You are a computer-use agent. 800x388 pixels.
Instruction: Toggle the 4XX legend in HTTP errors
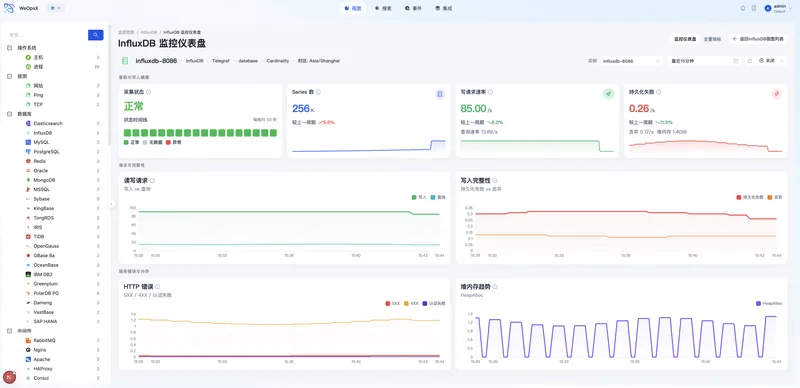click(411, 303)
